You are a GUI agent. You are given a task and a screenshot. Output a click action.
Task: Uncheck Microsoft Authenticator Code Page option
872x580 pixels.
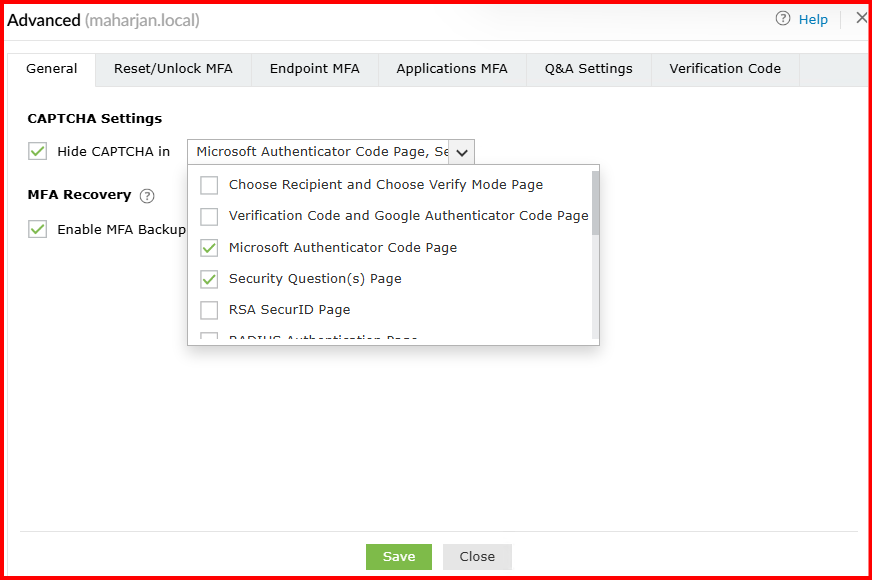209,248
